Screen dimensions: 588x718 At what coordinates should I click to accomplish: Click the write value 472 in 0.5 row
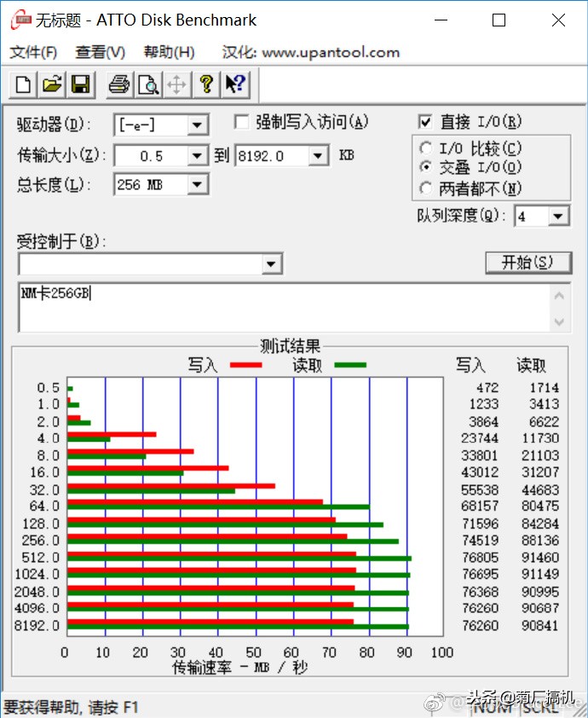tap(487, 388)
